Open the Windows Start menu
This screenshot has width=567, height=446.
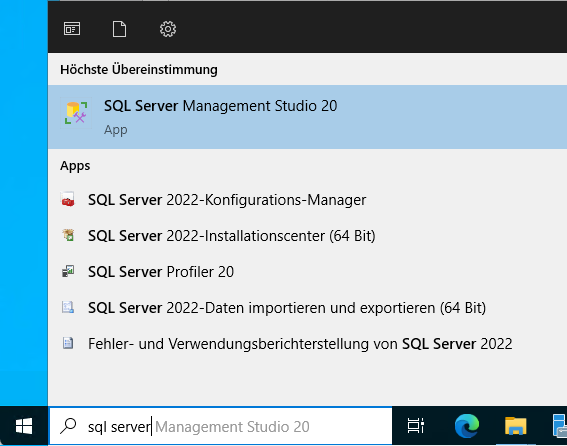coord(24,426)
